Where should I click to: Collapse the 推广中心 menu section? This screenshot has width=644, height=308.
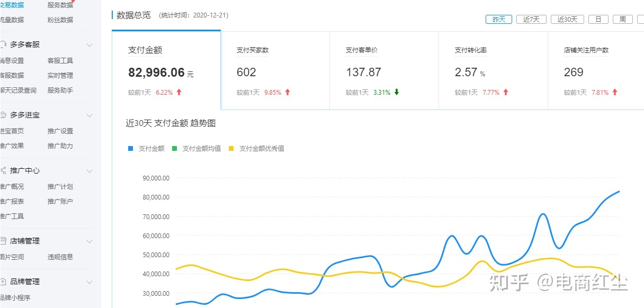(x=90, y=171)
